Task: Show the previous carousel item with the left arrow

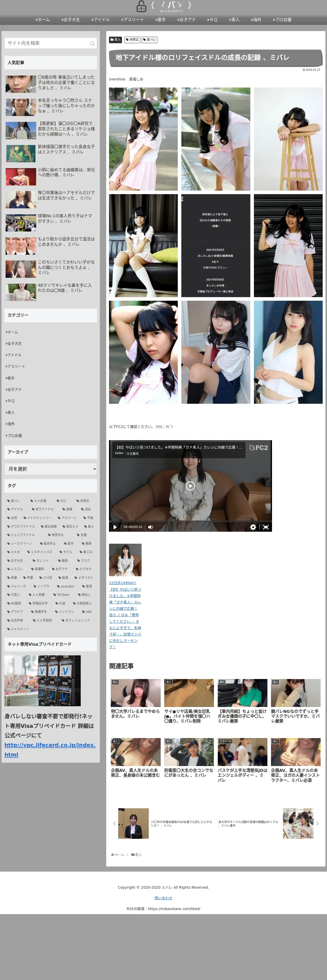Action: [x=114, y=824]
